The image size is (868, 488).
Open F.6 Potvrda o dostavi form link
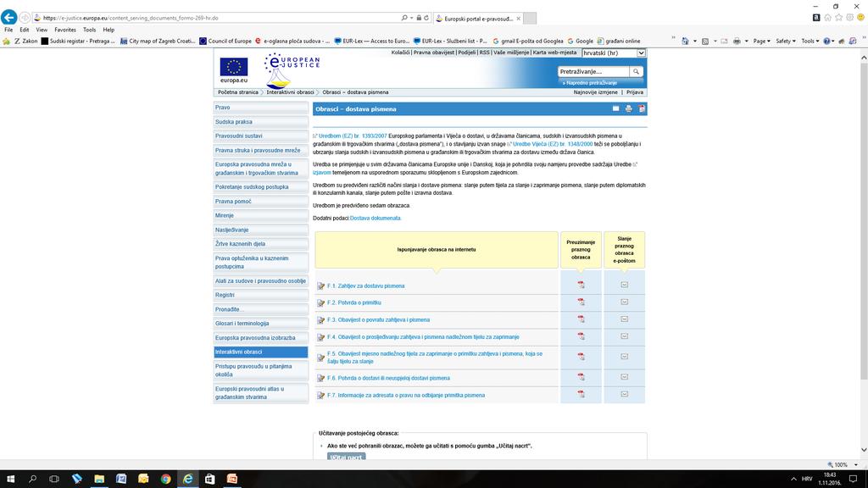click(x=388, y=379)
